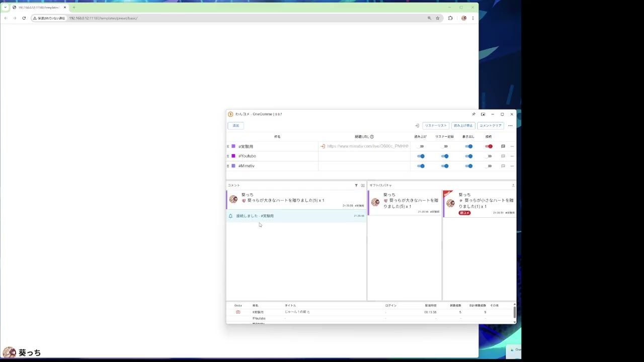
Task: Click the open-URL icon in #実験用 row
Action: click(323, 146)
